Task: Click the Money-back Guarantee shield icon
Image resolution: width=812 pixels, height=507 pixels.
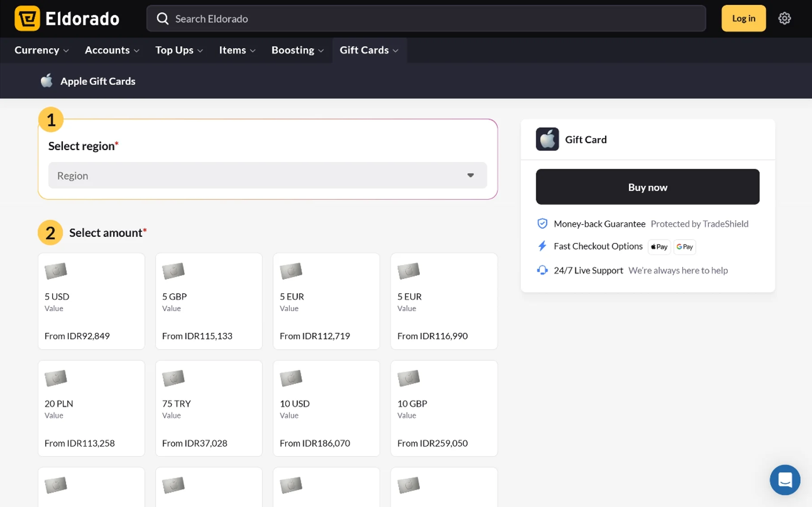Action: pos(542,224)
